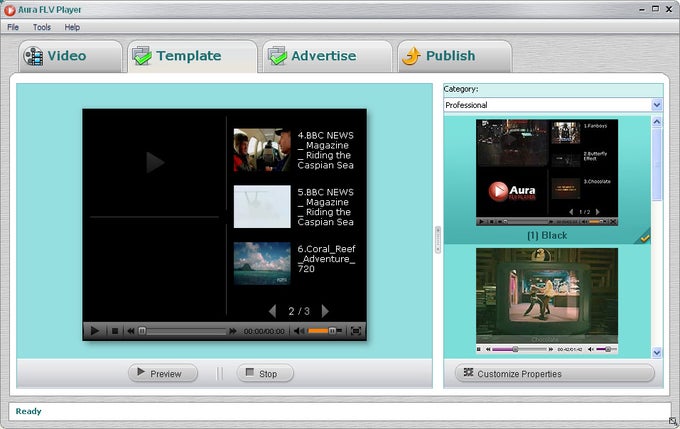680x429 pixels.
Task: Adjust the orange volume slider
Action: [x=322, y=331]
